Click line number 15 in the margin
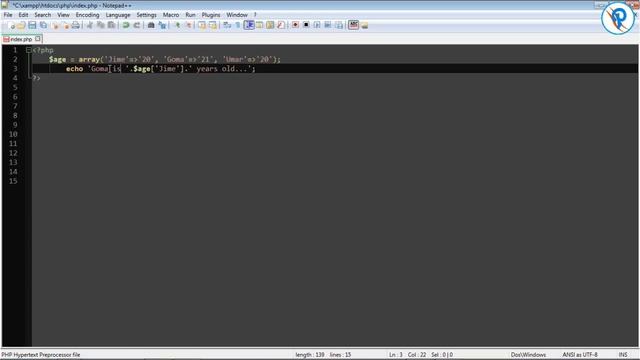The height and width of the screenshot is (360, 640). (13, 181)
